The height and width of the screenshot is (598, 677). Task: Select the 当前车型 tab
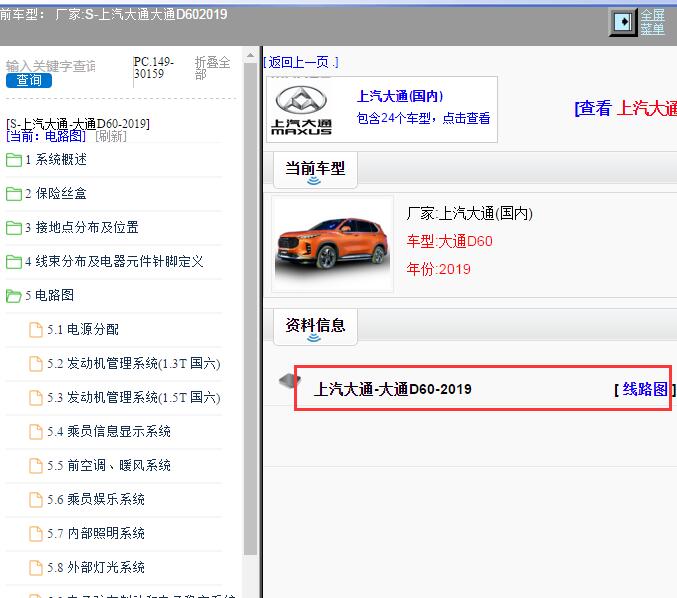coord(315,170)
